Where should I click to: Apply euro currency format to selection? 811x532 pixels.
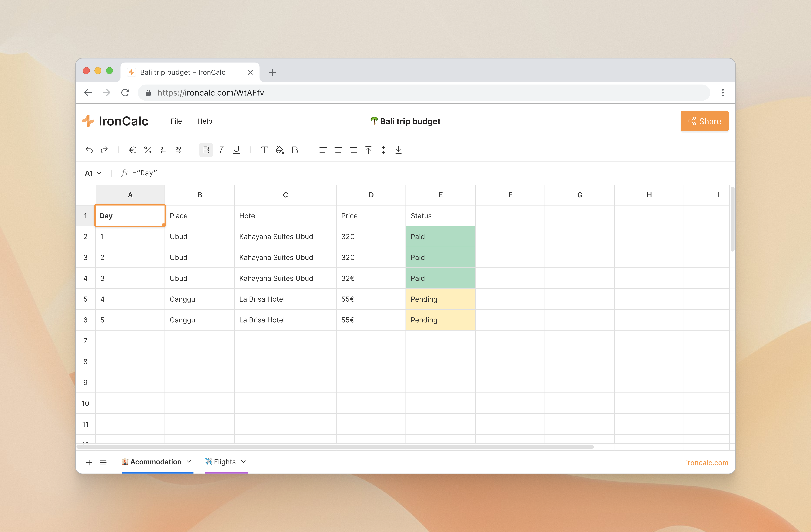point(133,150)
